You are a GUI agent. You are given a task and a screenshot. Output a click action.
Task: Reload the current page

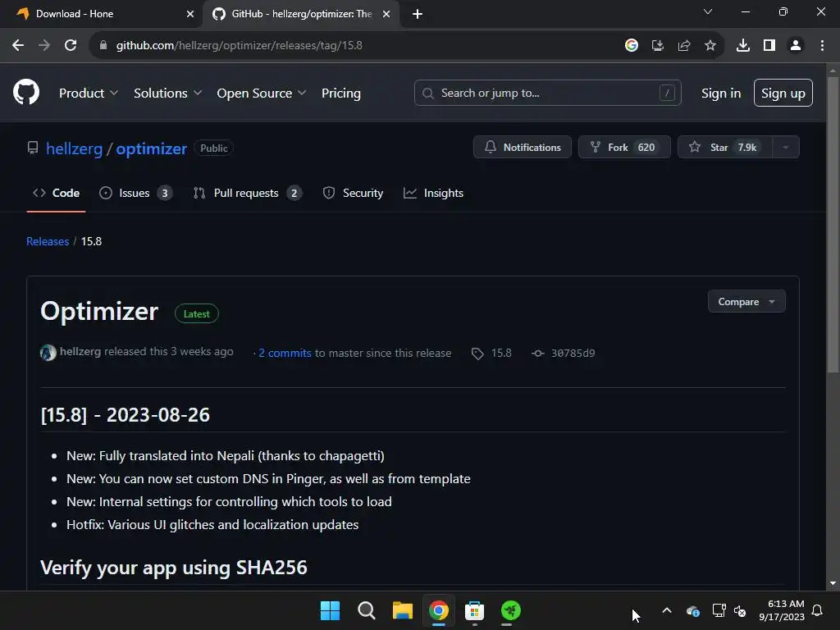[x=71, y=46]
